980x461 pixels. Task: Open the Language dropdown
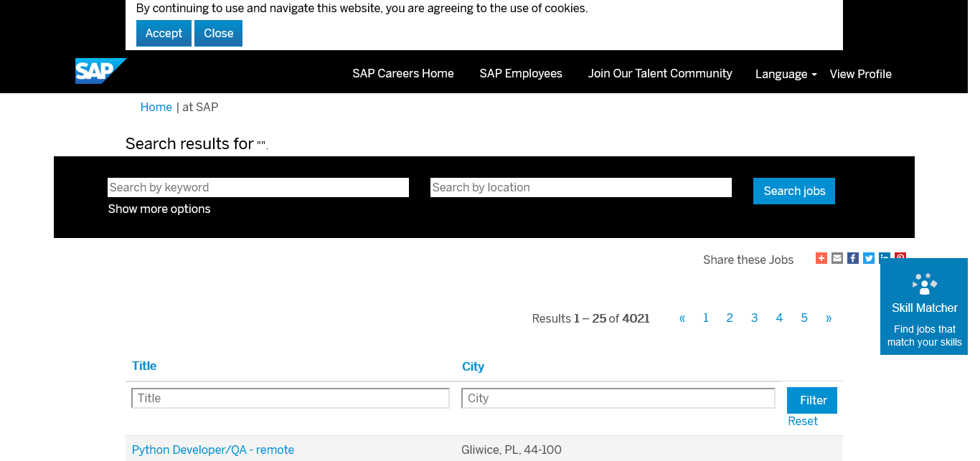coord(786,74)
